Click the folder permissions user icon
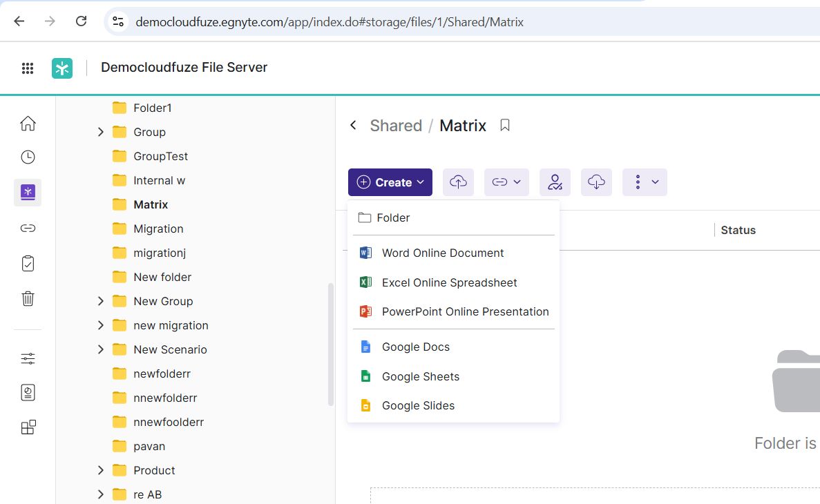This screenshot has height=504, width=820. [x=555, y=182]
